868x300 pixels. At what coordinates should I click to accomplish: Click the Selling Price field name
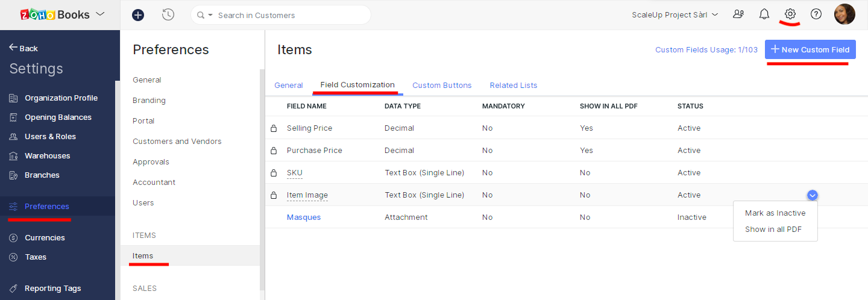tap(309, 128)
